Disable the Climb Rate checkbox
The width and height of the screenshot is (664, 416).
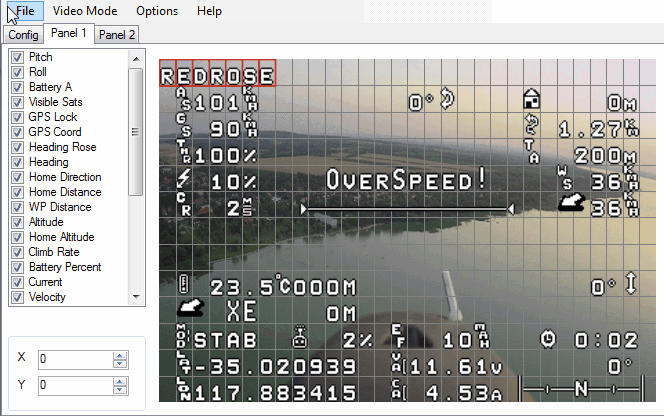point(17,252)
